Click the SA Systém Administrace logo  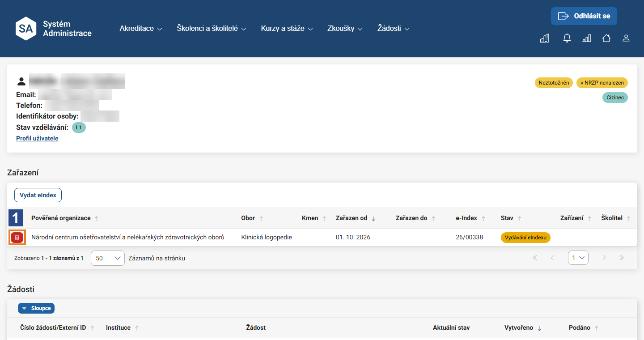pyautogui.click(x=54, y=29)
